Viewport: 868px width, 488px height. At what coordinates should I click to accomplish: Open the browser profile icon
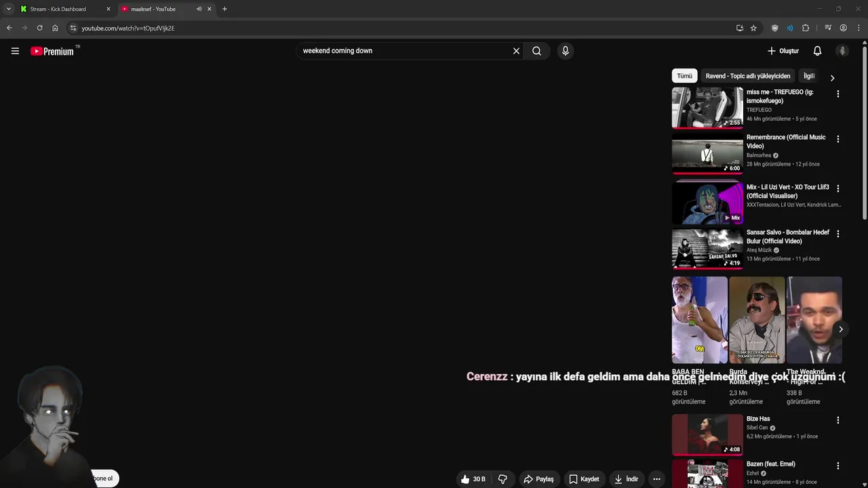click(843, 28)
